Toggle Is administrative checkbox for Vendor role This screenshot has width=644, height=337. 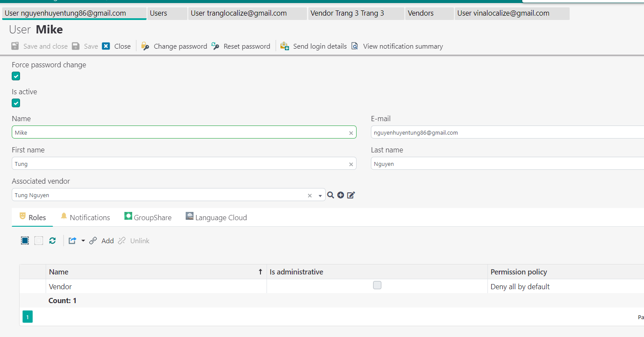(x=377, y=285)
